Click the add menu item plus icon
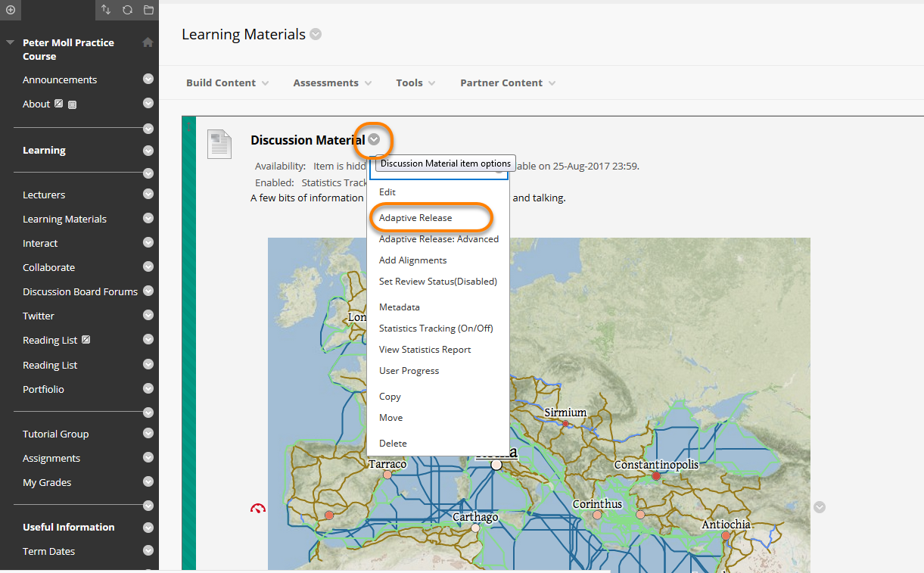This screenshot has width=924, height=573. click(11, 10)
